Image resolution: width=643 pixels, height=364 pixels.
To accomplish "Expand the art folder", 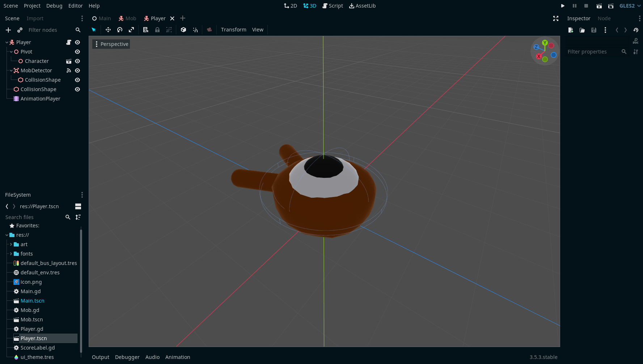I will pos(11,244).
